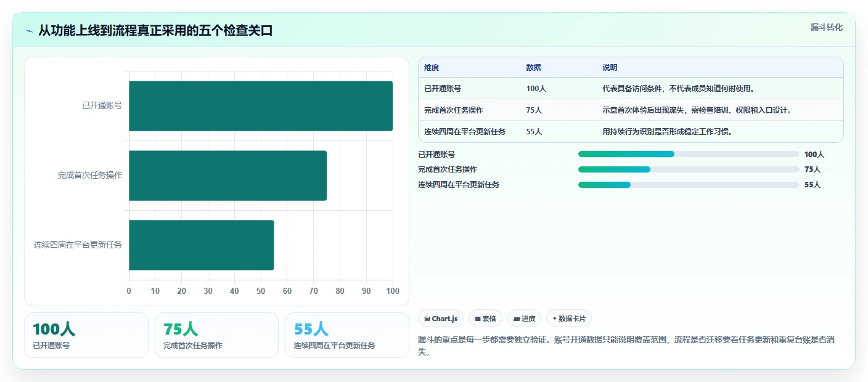Click description starting 代表具备访问条件
Viewport: 868px width, 382px height.
point(678,89)
